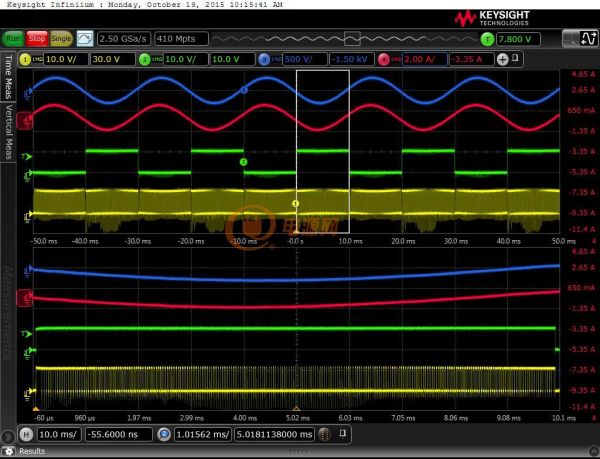Select the blue marker 3 on the waveform
The image size is (600, 459).
click(x=244, y=90)
